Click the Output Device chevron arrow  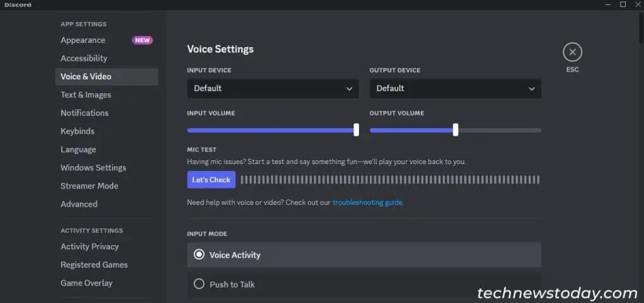tap(531, 89)
